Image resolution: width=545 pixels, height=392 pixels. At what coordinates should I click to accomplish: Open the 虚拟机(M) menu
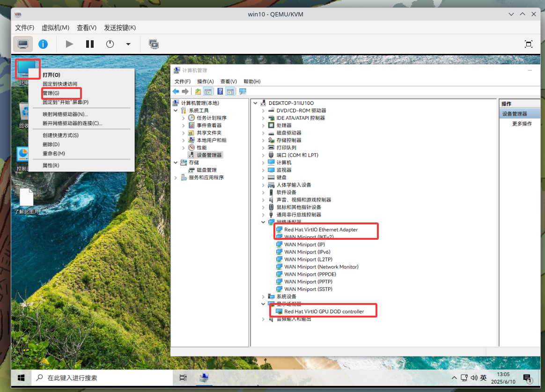[55, 28]
